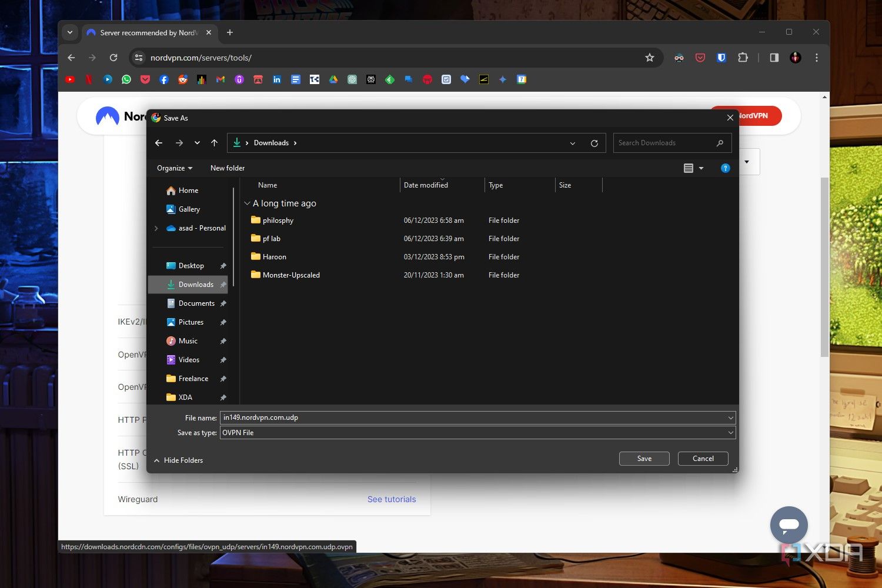Click the See tutorials link for Wireguard
Screen dimensions: 882x588
point(392,499)
